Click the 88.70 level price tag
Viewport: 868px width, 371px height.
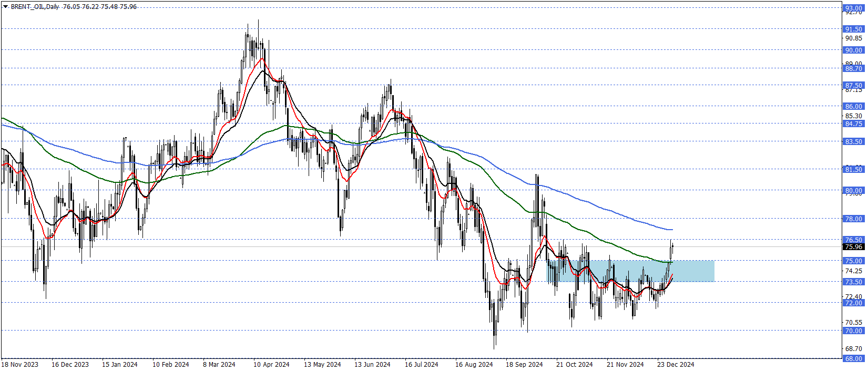coord(853,68)
